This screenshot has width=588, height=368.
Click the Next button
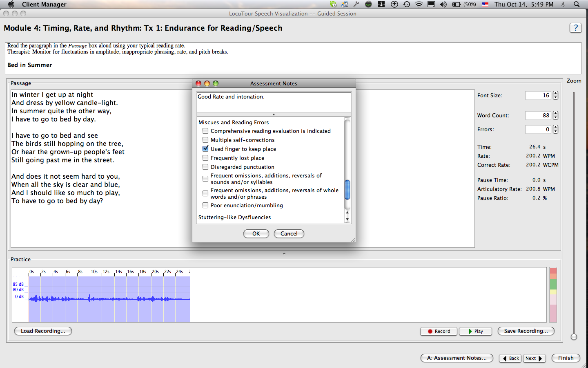[x=534, y=359]
